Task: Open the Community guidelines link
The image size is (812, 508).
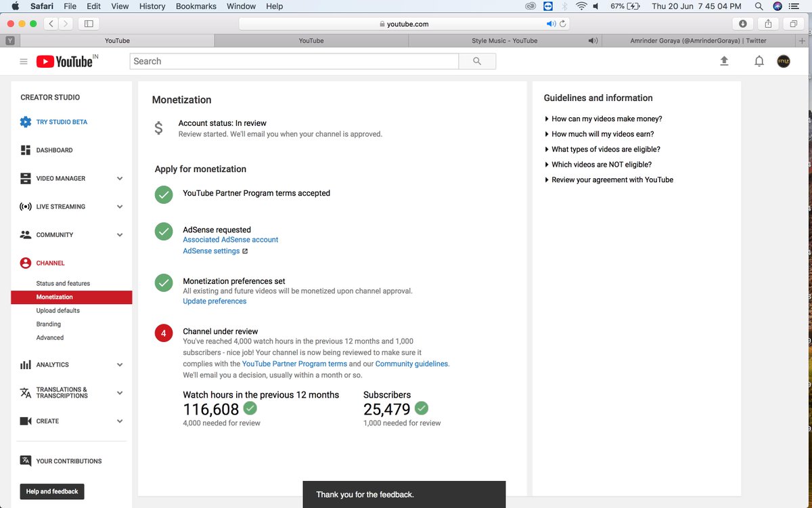Action: [411, 364]
